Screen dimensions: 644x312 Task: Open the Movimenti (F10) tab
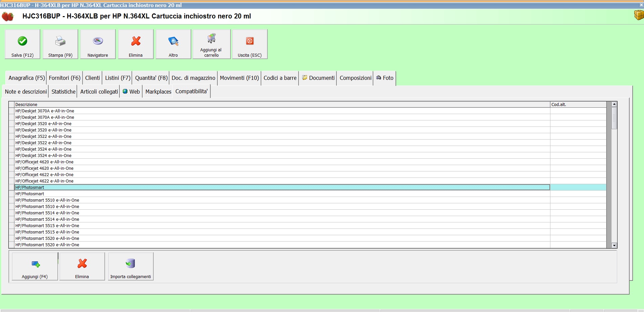point(239,78)
